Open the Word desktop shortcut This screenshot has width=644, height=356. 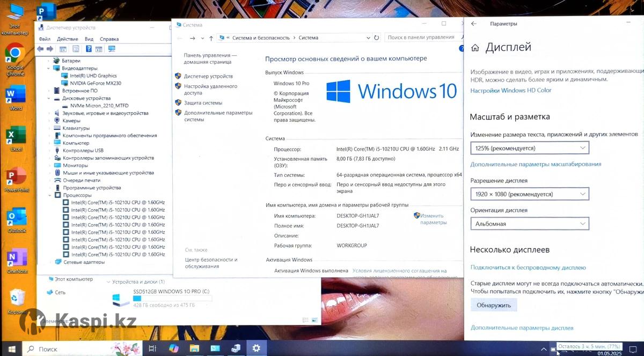[x=16, y=97]
